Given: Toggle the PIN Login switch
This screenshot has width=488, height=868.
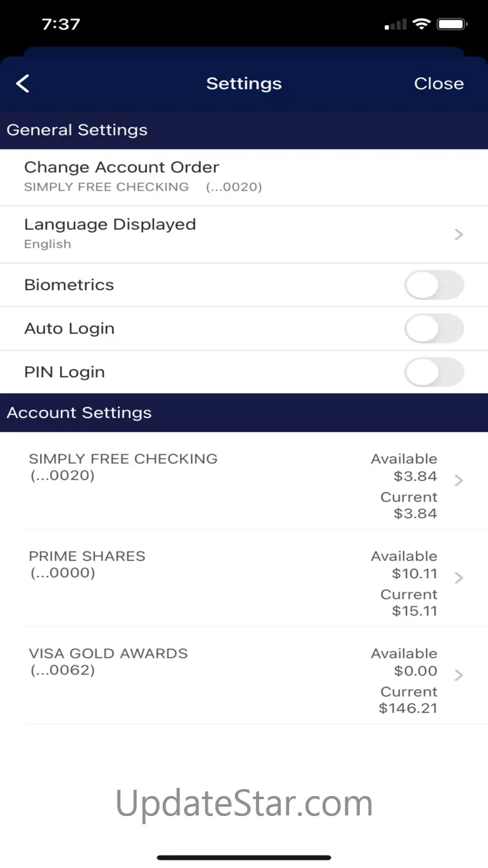Looking at the screenshot, I should tap(434, 372).
